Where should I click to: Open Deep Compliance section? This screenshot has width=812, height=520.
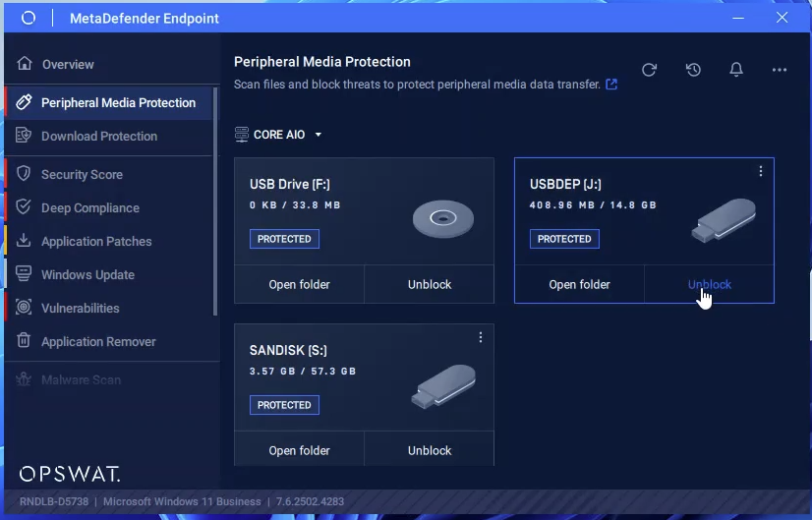coord(109,207)
